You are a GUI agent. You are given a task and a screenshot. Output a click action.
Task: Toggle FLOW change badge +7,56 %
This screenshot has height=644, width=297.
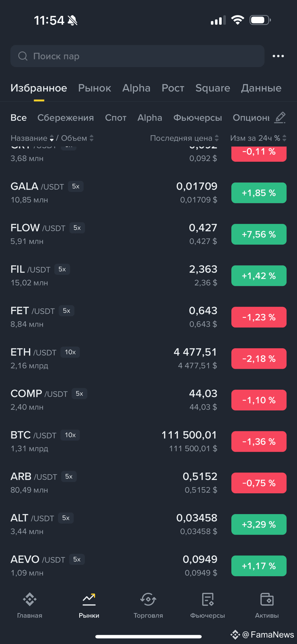pos(259,234)
